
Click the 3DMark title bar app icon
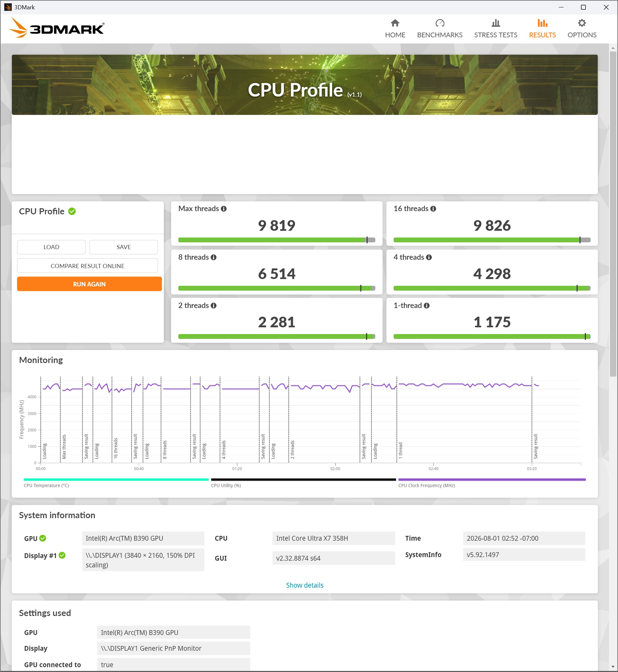click(x=8, y=7)
